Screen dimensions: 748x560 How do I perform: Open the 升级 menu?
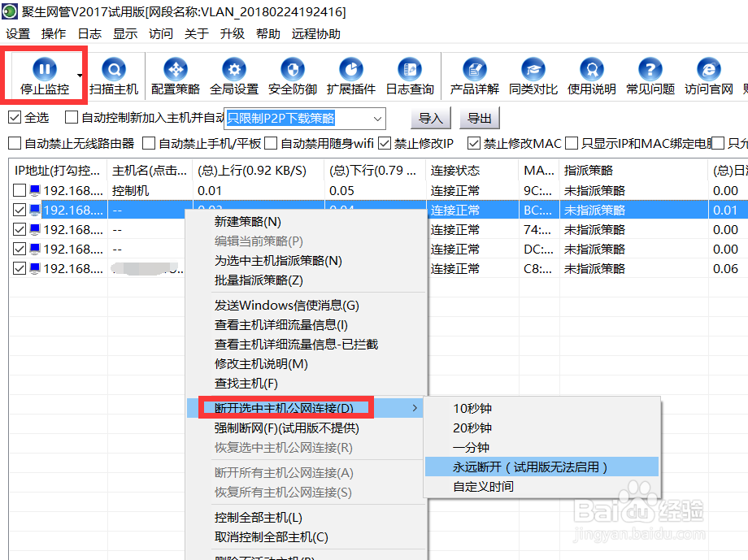pos(233,34)
